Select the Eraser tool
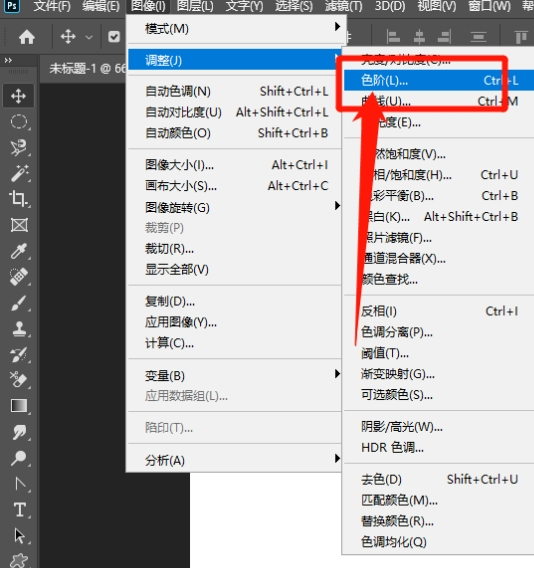This screenshot has height=568, width=534. [x=19, y=380]
